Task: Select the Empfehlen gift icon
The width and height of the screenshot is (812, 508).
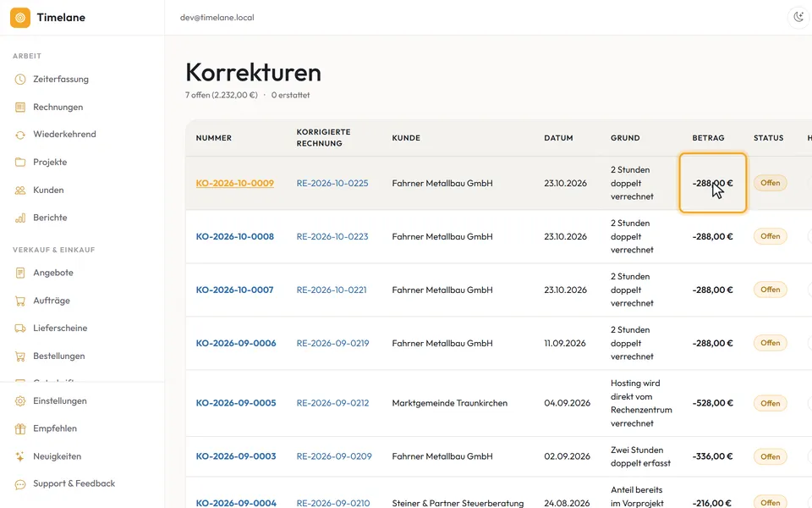Action: tap(20, 428)
